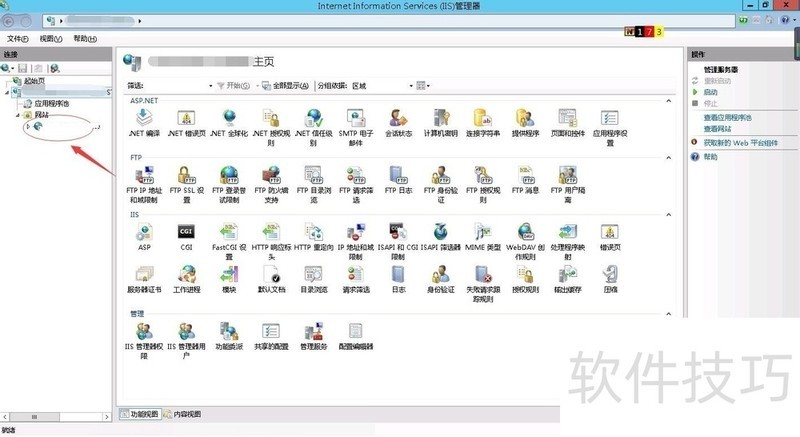Open the 文件(F) menu
800x437 pixels.
(18, 39)
